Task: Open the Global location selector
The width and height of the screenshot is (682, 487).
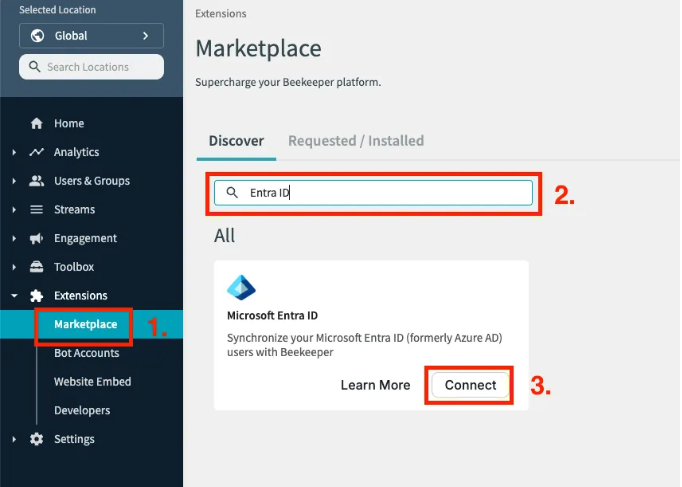Action: coord(91,36)
